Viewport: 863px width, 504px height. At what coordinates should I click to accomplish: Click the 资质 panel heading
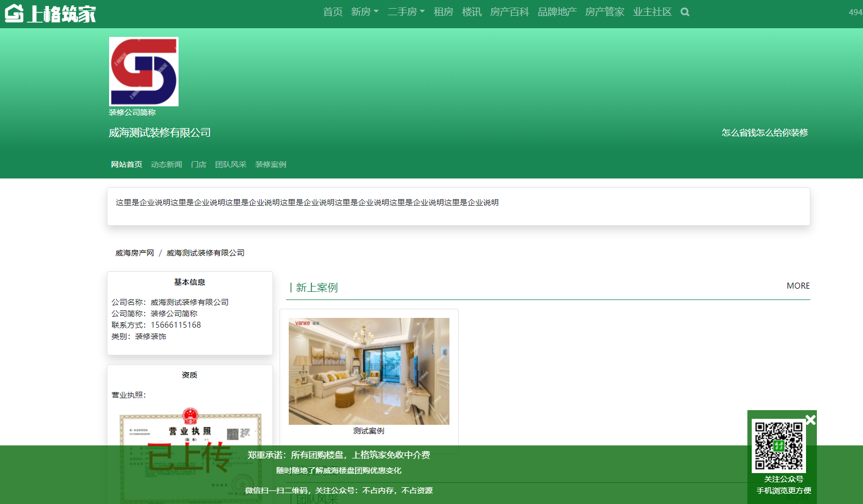[x=189, y=375]
